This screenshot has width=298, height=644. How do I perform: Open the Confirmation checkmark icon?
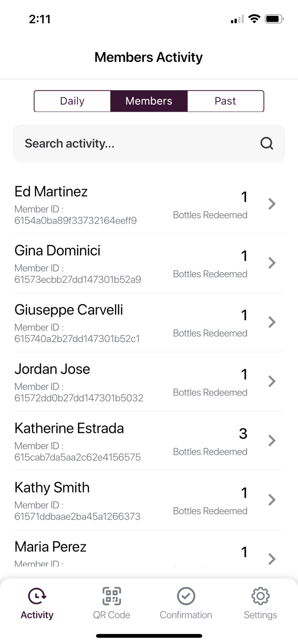186,596
